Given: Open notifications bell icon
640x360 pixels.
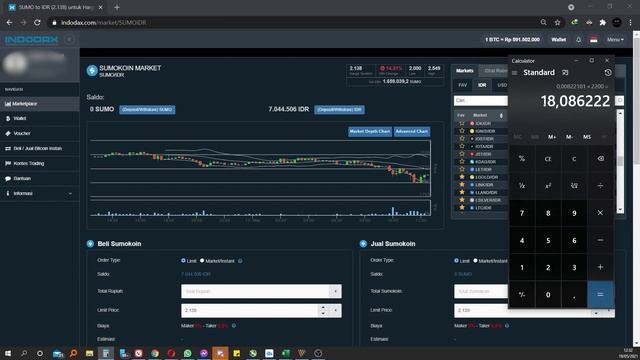Looking at the screenshot, I should point(578,40).
